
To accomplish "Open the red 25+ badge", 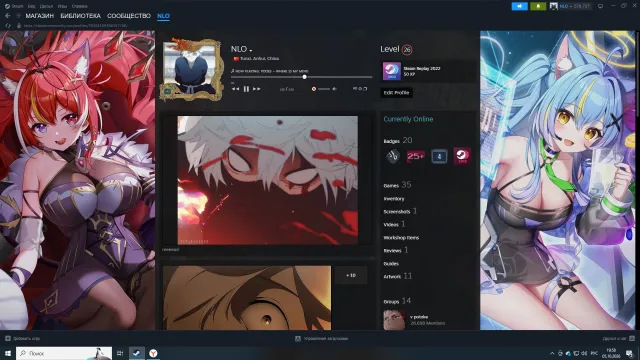I will coord(416,156).
